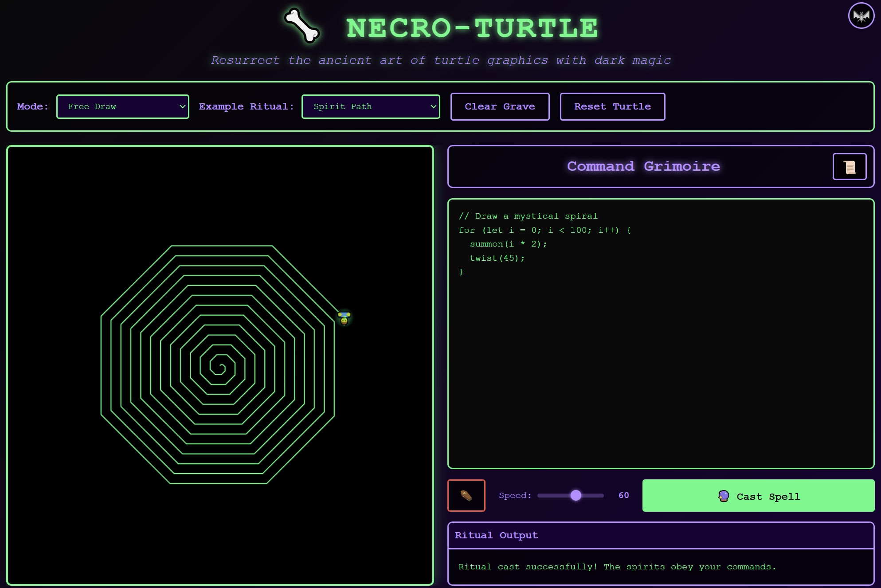
Task: Click the crystal ball icon on Cast Spell
Action: (x=723, y=496)
